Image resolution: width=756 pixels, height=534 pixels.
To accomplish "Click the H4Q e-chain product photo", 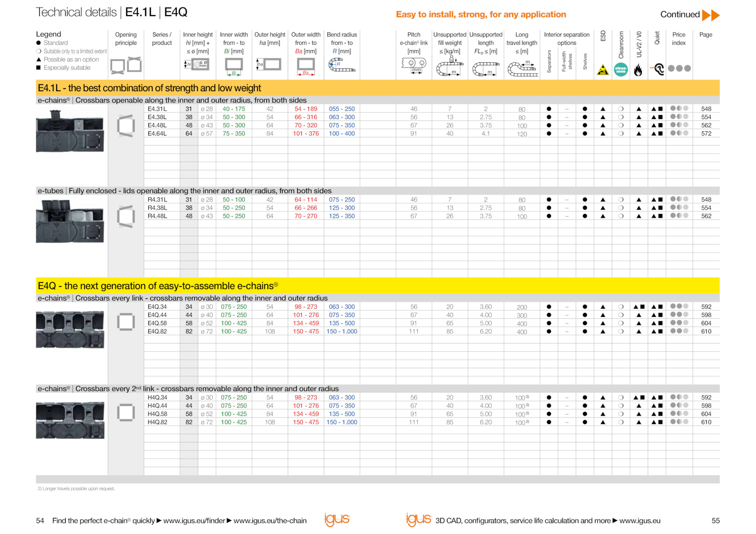I will click(x=70, y=420).
